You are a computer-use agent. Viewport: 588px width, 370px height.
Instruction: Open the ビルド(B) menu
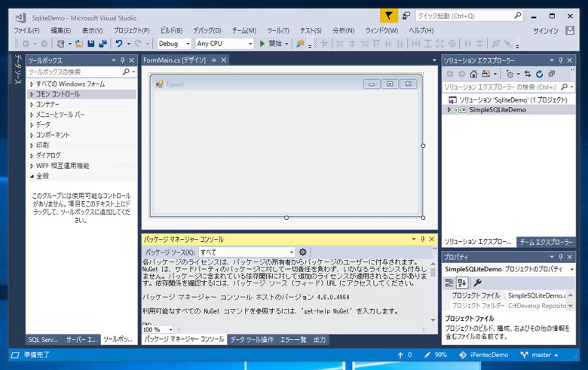pos(171,31)
